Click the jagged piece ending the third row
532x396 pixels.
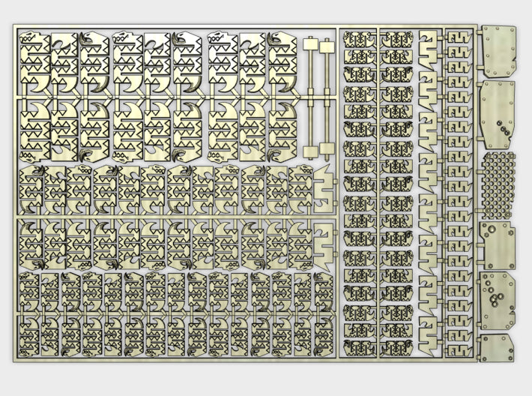click(x=323, y=191)
